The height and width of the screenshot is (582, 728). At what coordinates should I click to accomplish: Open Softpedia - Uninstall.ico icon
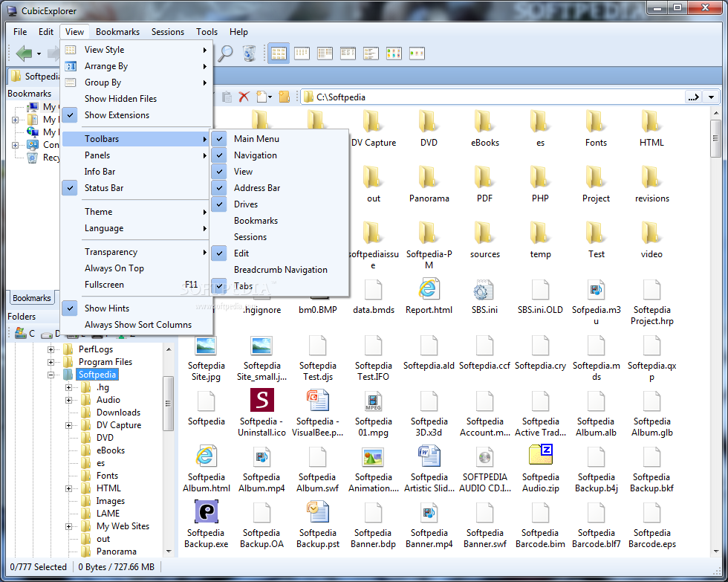(x=262, y=400)
